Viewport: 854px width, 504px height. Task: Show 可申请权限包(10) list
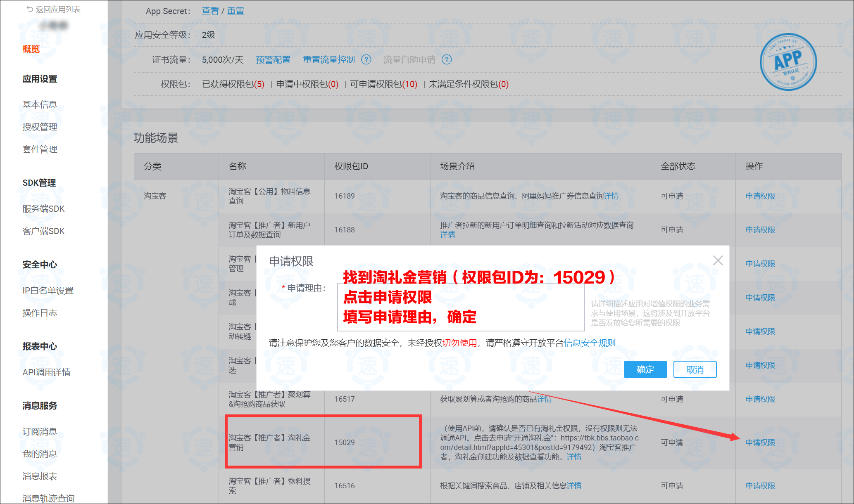tap(383, 84)
